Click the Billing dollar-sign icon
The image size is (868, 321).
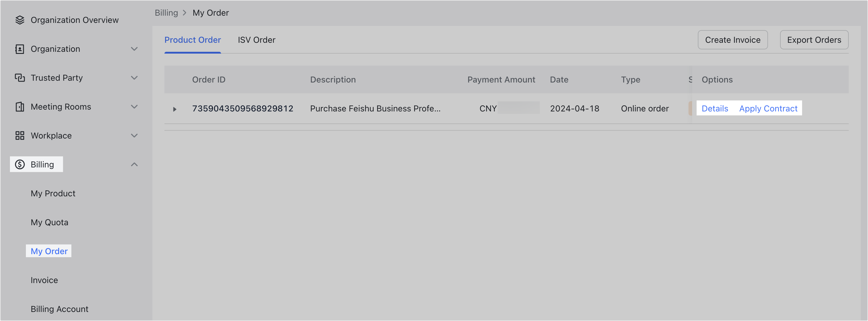point(20,164)
